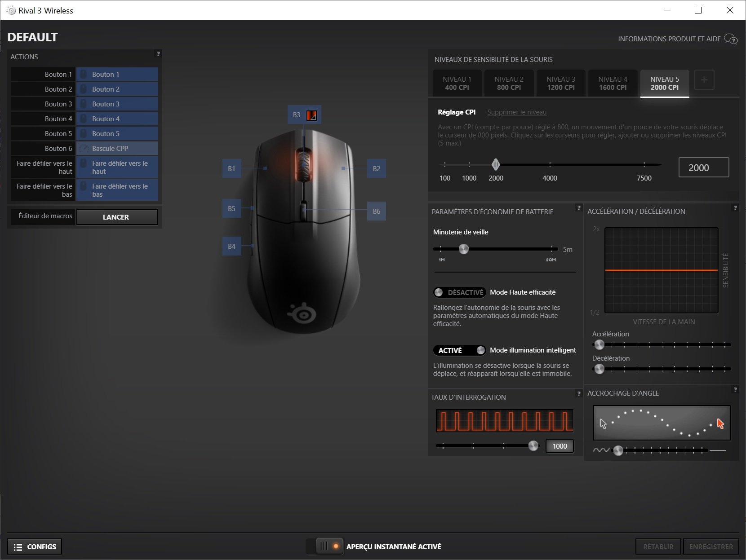The height and width of the screenshot is (560, 746).
Task: Select the B6 CPI button label
Action: (x=377, y=212)
